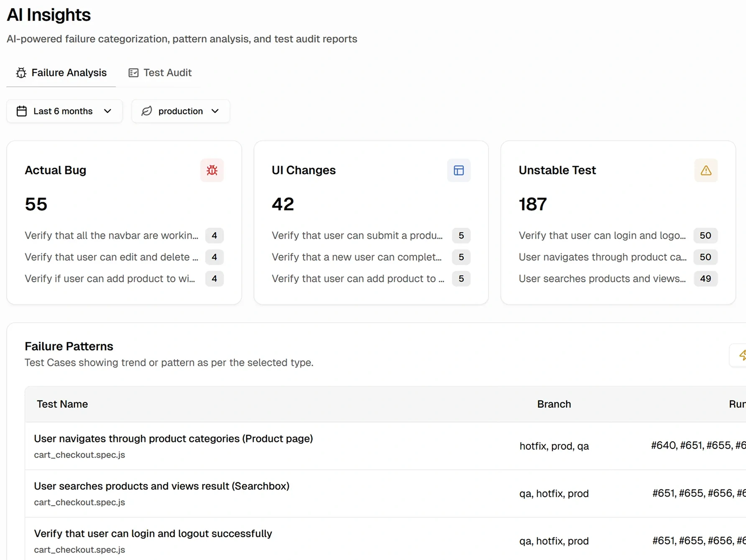The width and height of the screenshot is (746, 560).
Task: Open 'User searches products and views...' card item
Action: (x=602, y=279)
